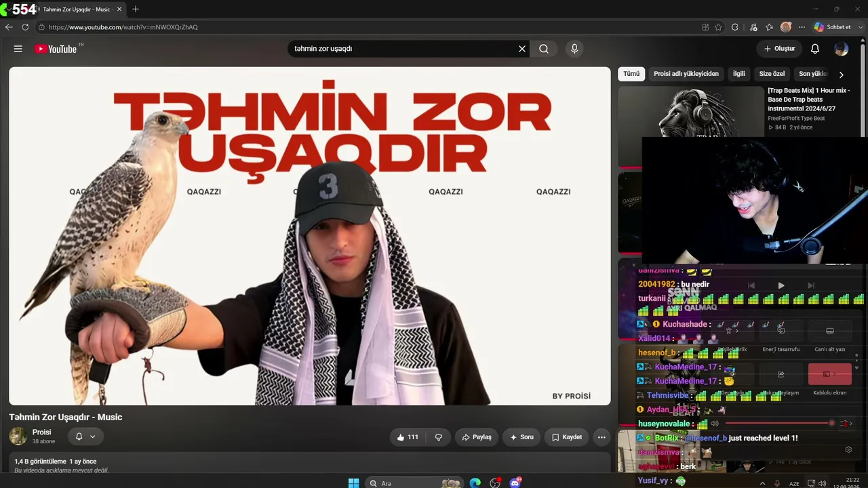Open the subscription notification bell dropdown
The width and height of the screenshot is (868, 488).
click(85, 436)
